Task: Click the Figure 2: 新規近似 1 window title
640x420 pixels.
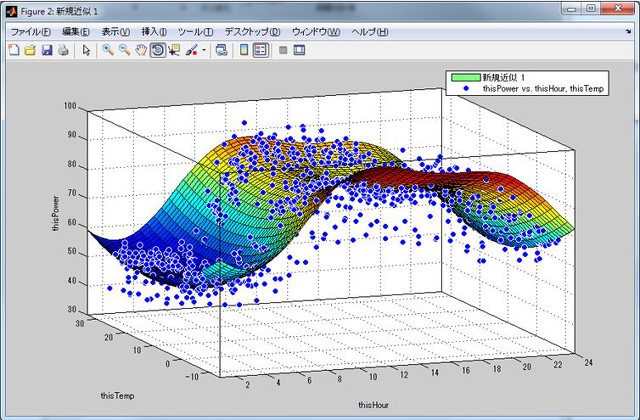Action: 59,11
